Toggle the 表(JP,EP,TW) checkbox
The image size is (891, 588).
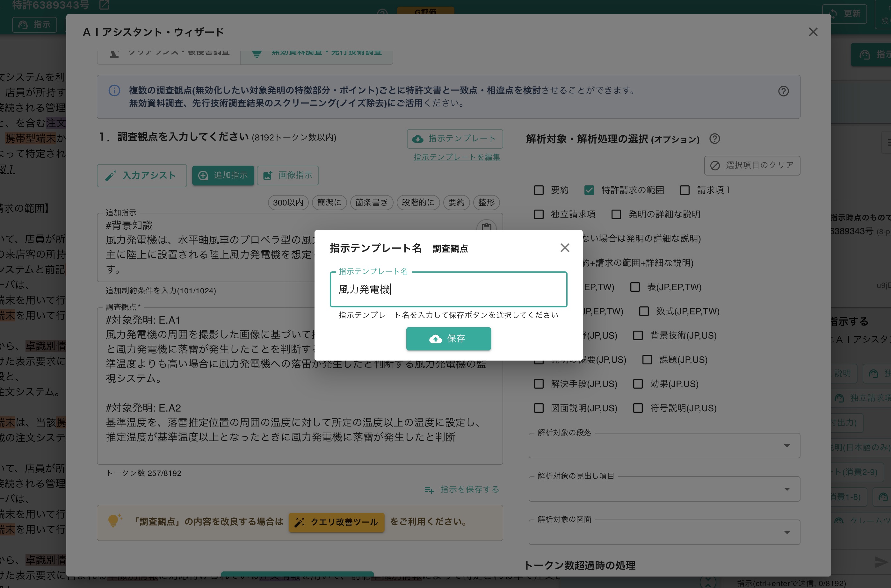click(x=635, y=287)
